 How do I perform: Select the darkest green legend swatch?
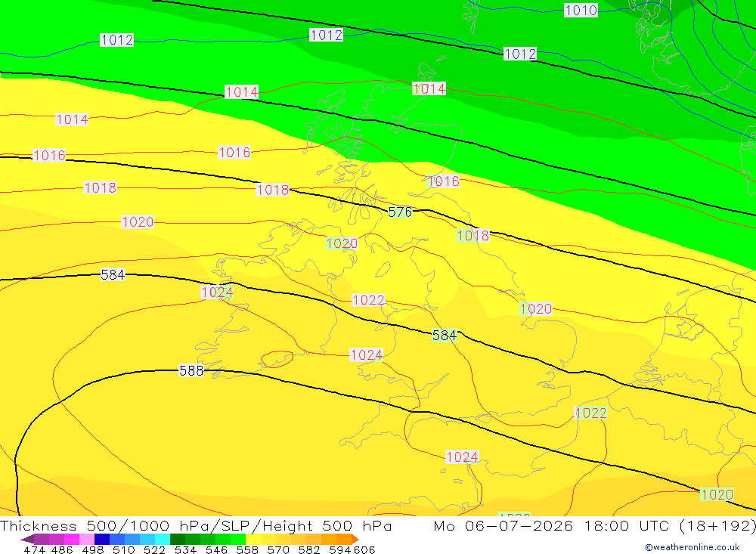(178, 539)
